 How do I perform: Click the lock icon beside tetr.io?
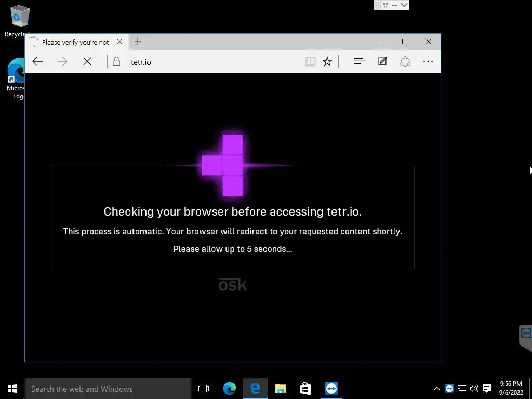click(116, 61)
